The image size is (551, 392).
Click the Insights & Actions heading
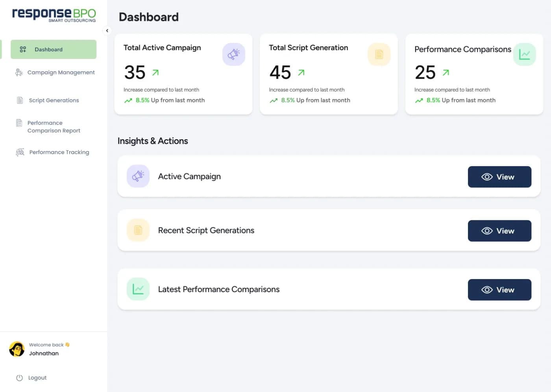pos(153,141)
